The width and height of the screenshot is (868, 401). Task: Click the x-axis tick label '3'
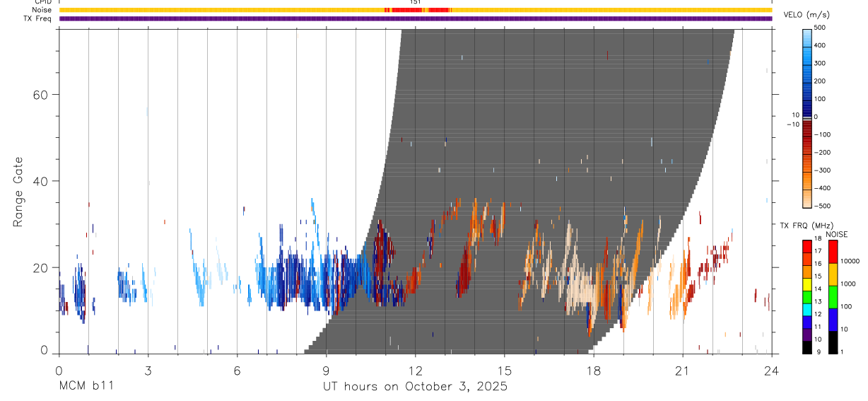tap(148, 371)
